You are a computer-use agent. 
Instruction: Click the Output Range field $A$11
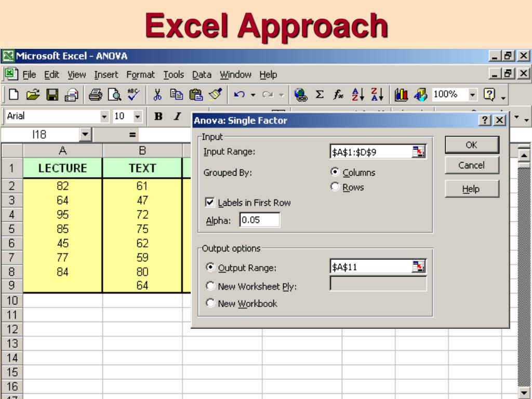pos(371,267)
